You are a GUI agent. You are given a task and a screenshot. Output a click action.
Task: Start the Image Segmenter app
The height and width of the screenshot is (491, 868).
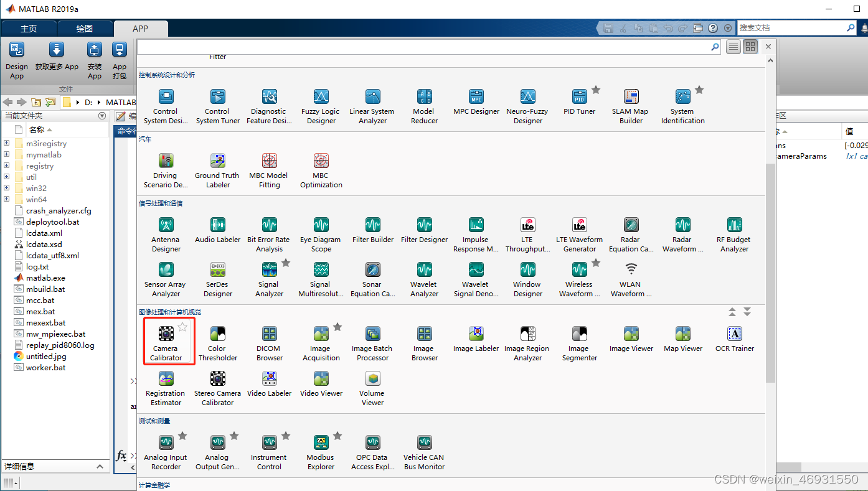click(580, 344)
